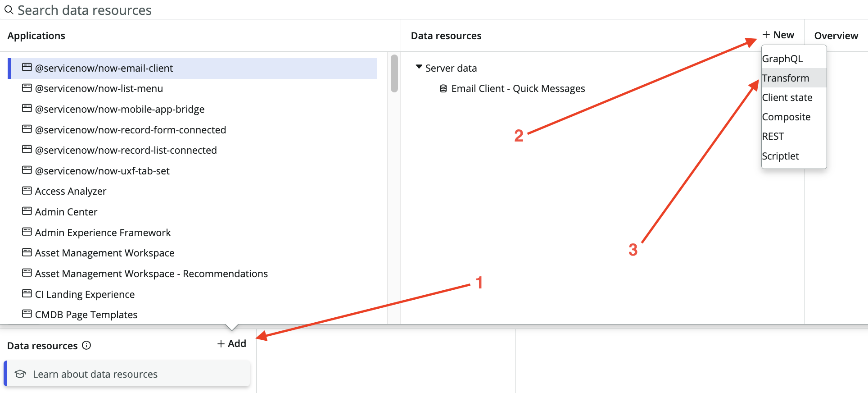The height and width of the screenshot is (393, 868).
Task: Click the database icon for Email Client - Quick Messages
Action: coord(443,88)
